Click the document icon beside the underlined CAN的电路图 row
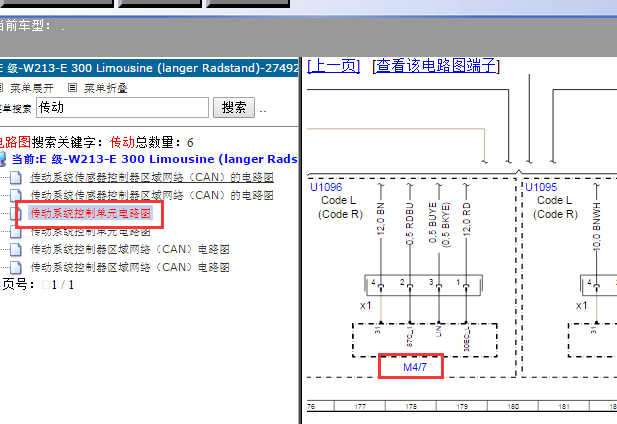The image size is (617, 424). click(16, 177)
